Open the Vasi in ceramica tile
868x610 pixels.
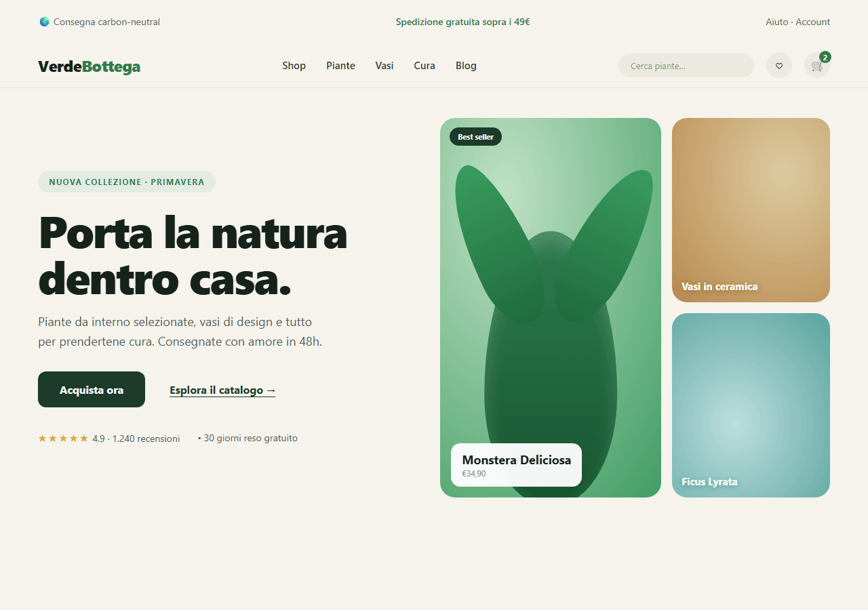[751, 210]
